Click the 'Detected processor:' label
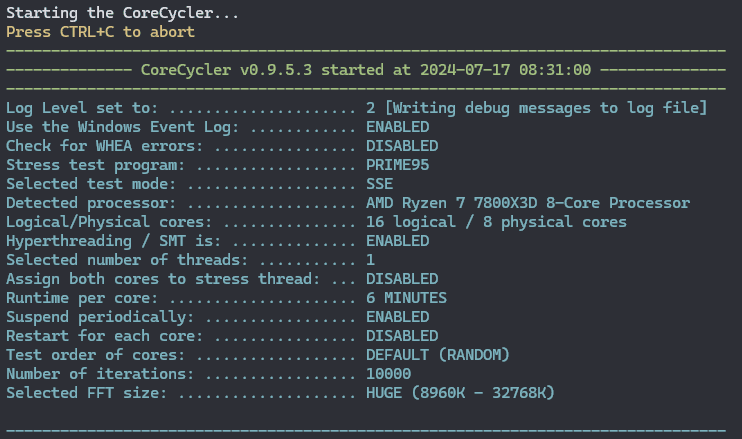Image resolution: width=742 pixels, height=439 pixels. 91,203
